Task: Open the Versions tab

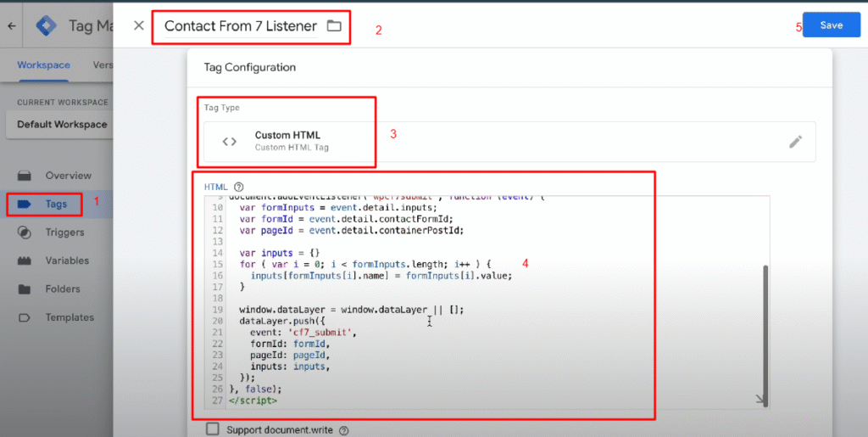Action: (103, 64)
